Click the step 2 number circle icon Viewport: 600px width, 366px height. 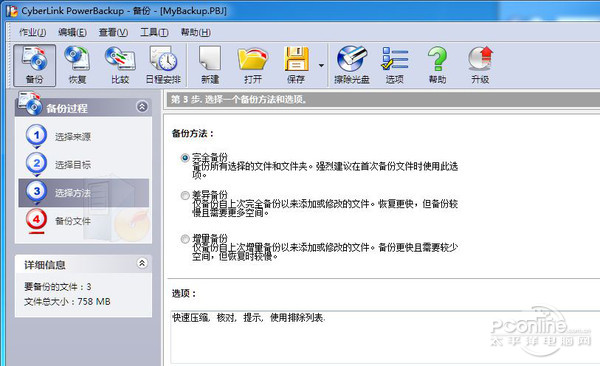coord(36,164)
